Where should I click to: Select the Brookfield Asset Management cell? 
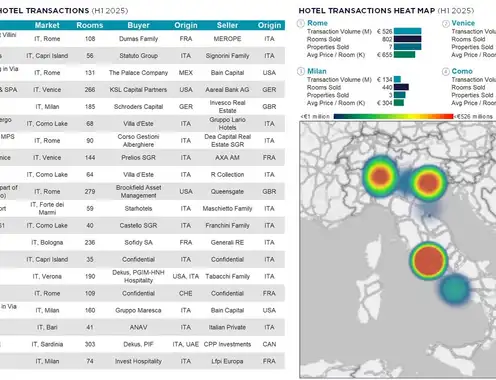[x=138, y=192]
